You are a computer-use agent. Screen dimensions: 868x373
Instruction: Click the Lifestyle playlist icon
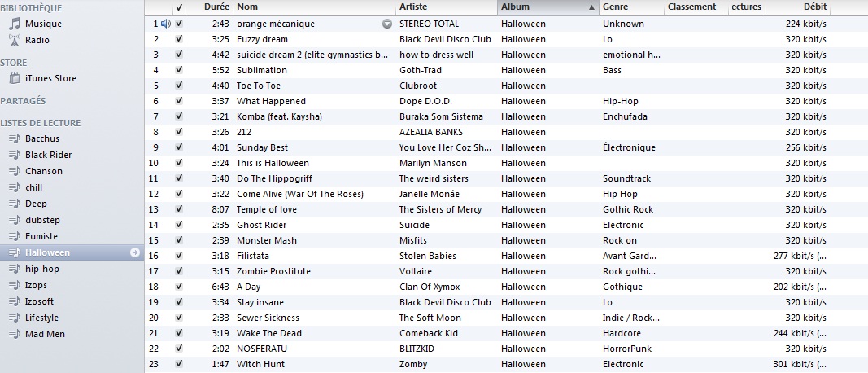pos(15,318)
